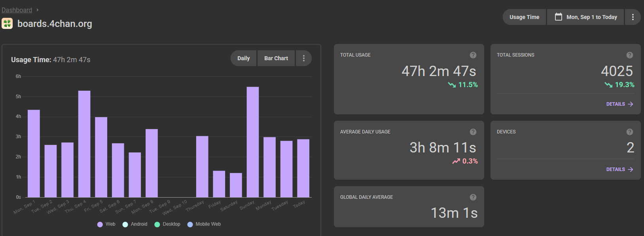Viewport: 644px width, 236px height.
Task: Click the Sat, Sep 6 bar in chart
Action: [118, 170]
